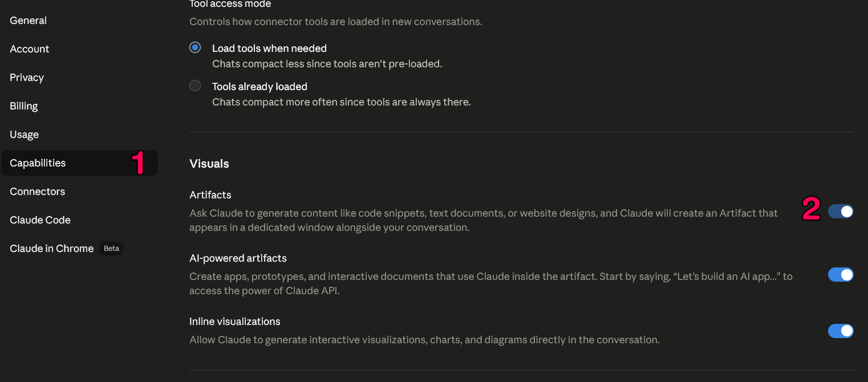Screen dimensions: 868x382
Task: Click the Artifacts setting label
Action: pos(210,194)
